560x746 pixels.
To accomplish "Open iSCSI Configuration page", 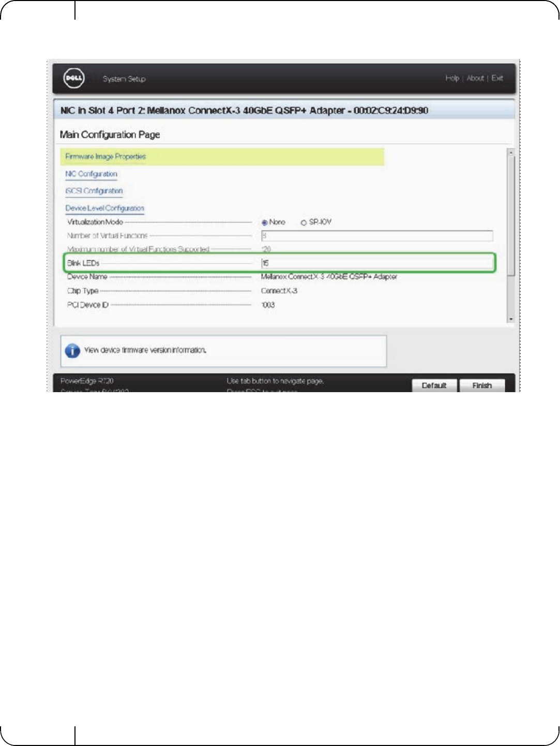I will pyautogui.click(x=94, y=191).
